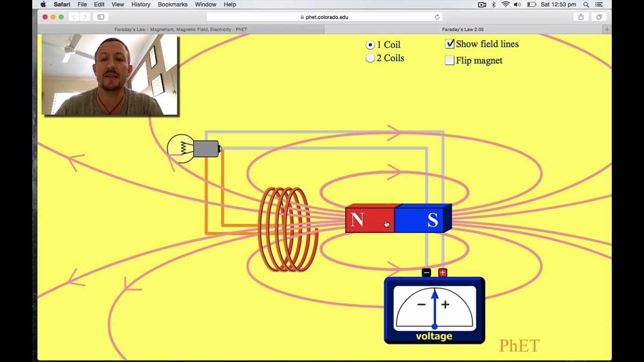
Task: Open the File menu
Action: [82, 4]
